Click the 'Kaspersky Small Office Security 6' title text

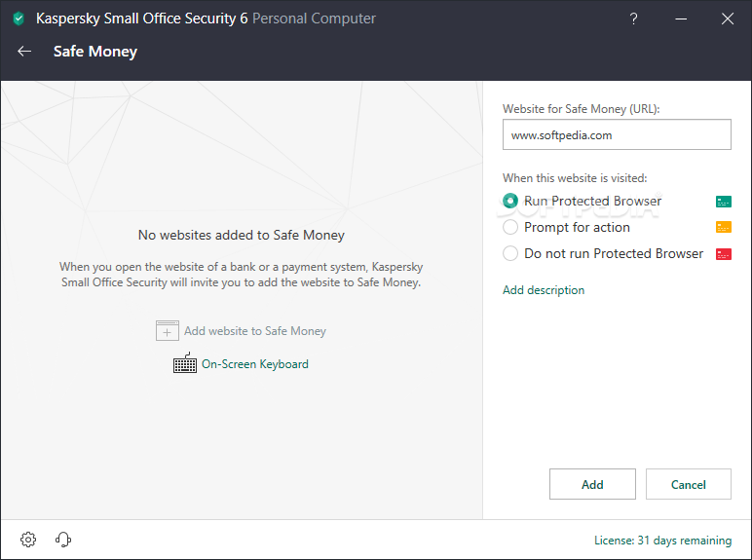tap(142, 19)
